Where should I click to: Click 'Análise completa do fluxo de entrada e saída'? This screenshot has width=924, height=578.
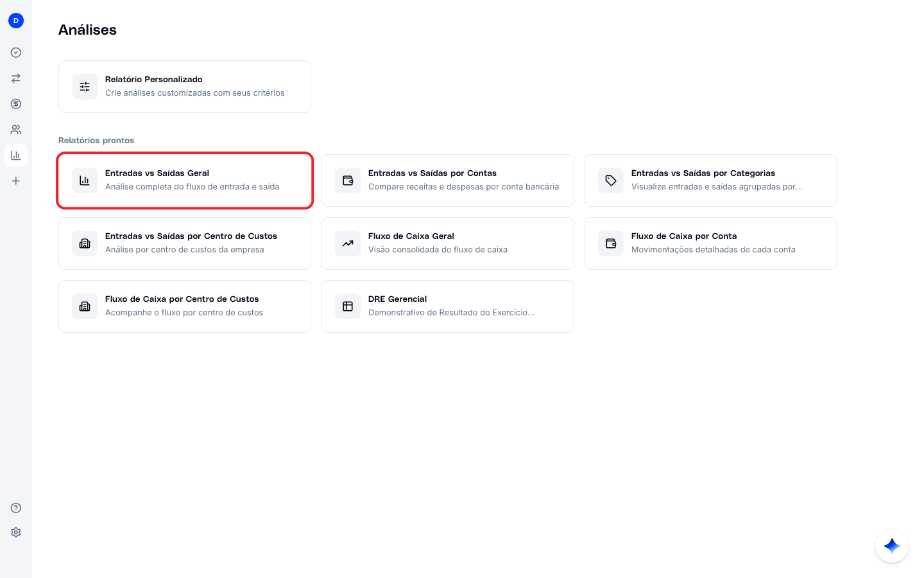coord(193,187)
